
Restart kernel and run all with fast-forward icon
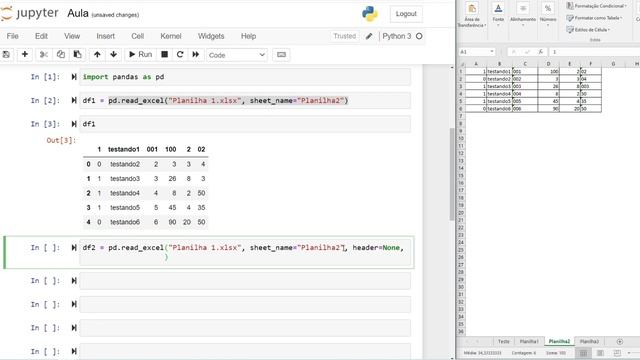click(196, 54)
